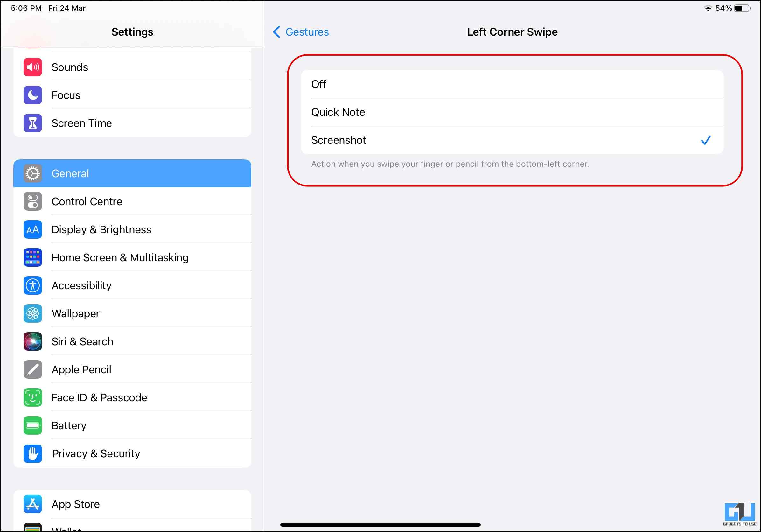Open the General settings section
The width and height of the screenshot is (761, 532).
tap(132, 174)
